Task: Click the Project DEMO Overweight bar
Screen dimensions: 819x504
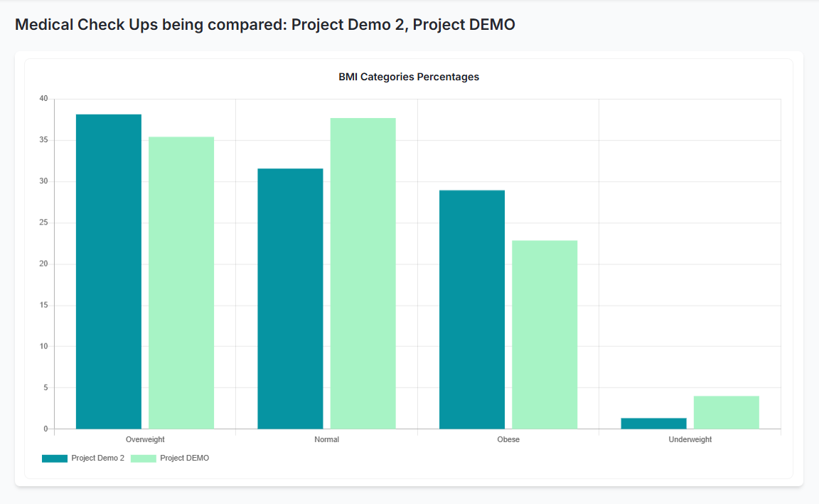Action: click(181, 283)
